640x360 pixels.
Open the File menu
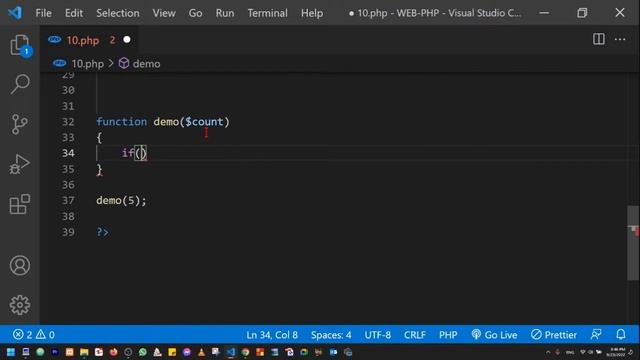point(44,13)
